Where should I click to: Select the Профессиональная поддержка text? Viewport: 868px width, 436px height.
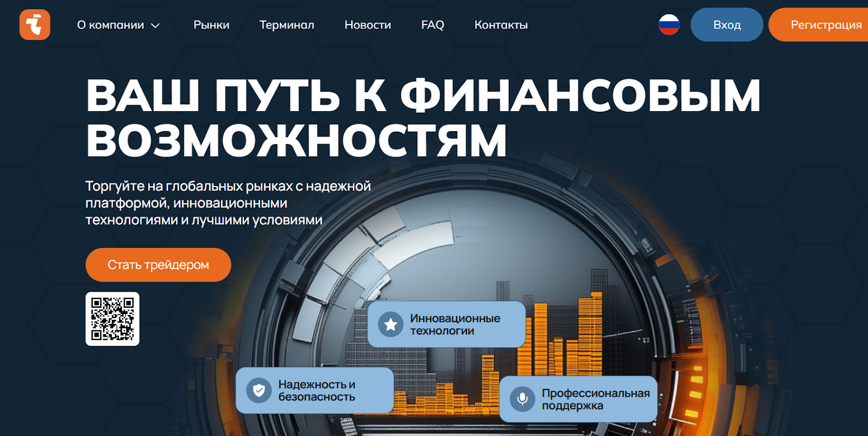pyautogui.click(x=596, y=399)
